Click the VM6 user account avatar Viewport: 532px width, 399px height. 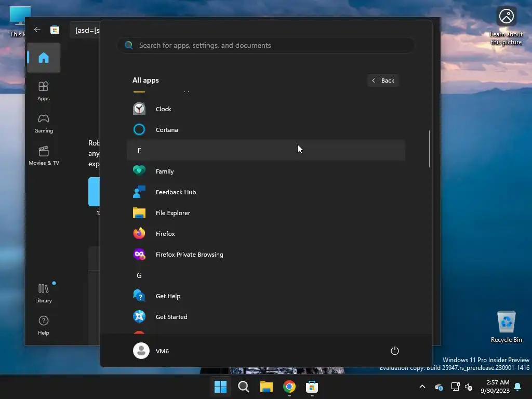(141, 351)
